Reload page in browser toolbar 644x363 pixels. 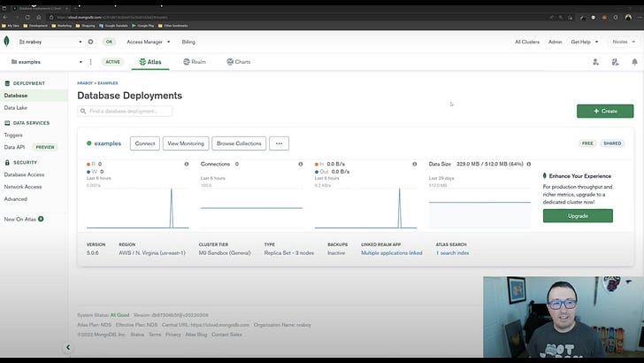[27, 18]
